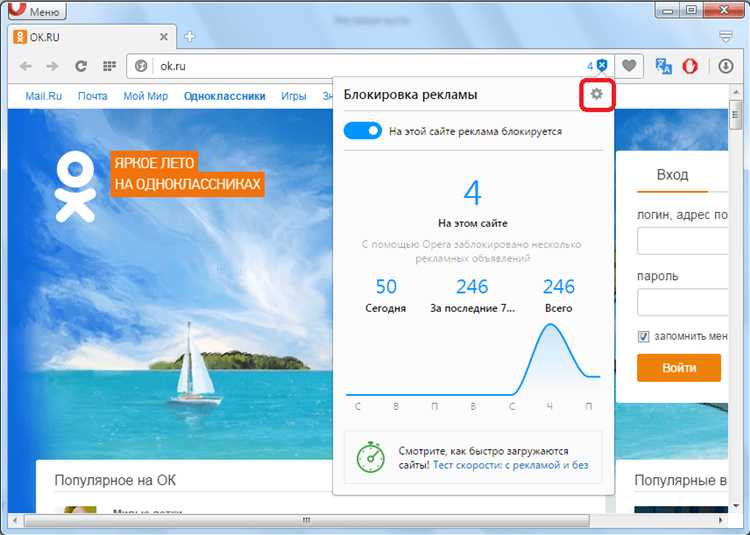Click the vertical scrollbar thumb
Screen dimensions: 750x535
coord(736,115)
